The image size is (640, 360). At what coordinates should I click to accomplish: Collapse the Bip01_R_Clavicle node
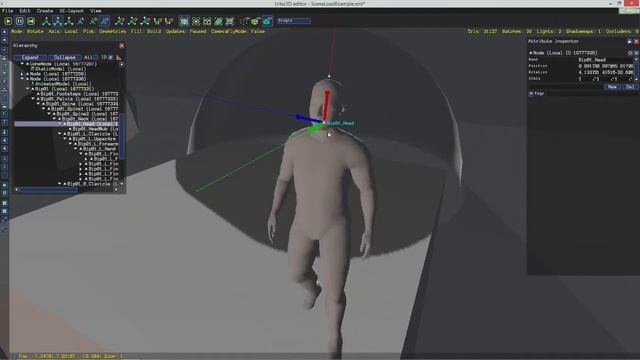tap(60, 184)
